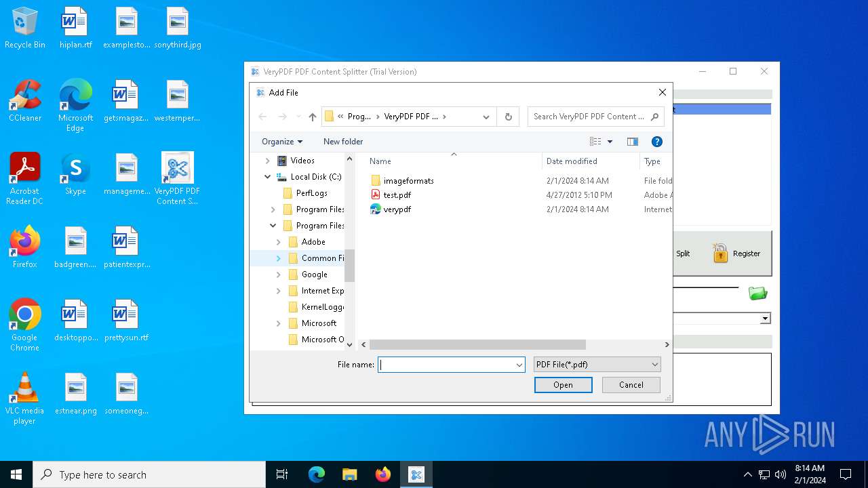
Task: Launch Microsoft Edge desktop shortcut
Action: pos(75,106)
